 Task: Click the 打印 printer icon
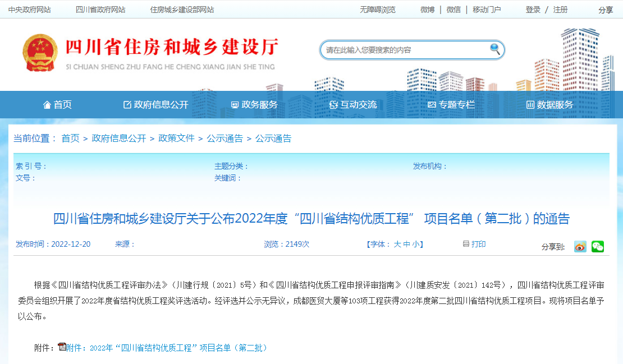pos(465,243)
